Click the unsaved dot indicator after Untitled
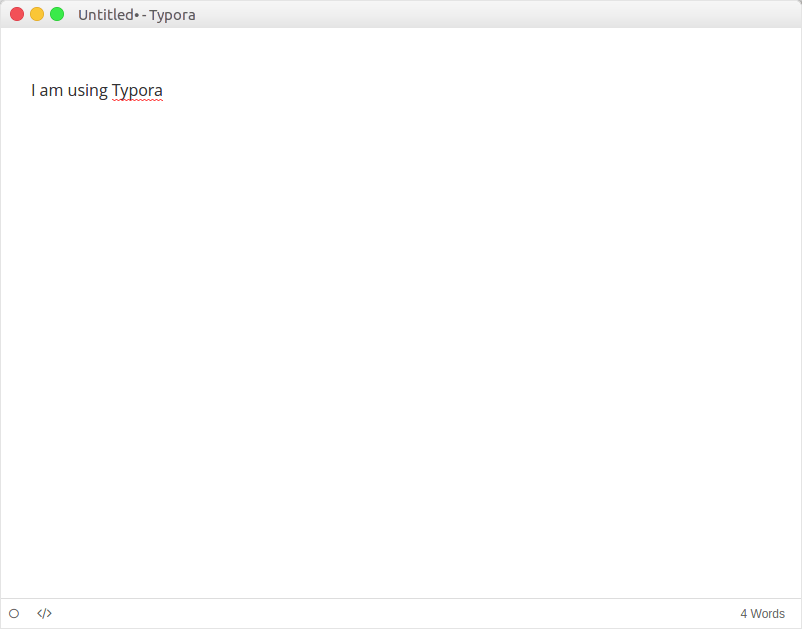The height and width of the screenshot is (629, 802). (x=137, y=15)
